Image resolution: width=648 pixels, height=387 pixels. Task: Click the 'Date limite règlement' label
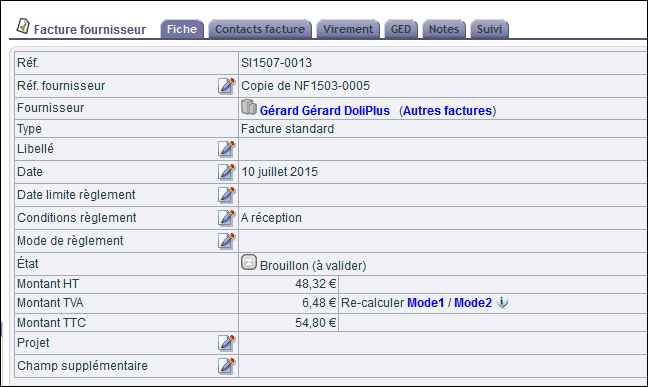[x=76, y=195]
